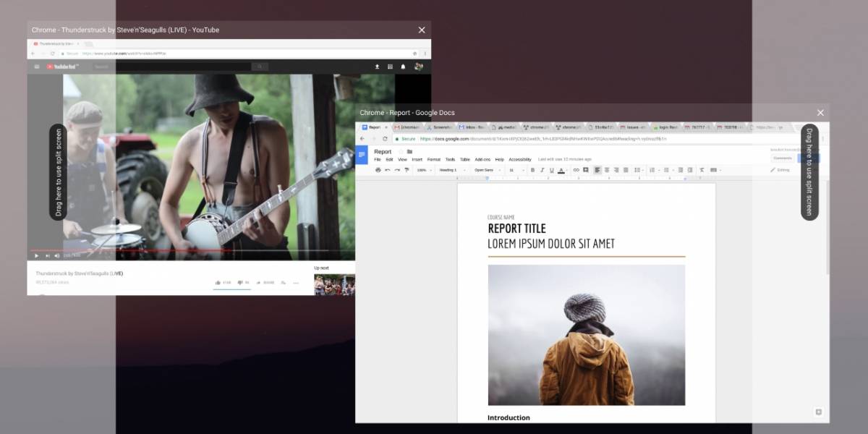The image size is (868, 434).
Task: Bookmark the YouTube page with star icon
Action: 414,54
